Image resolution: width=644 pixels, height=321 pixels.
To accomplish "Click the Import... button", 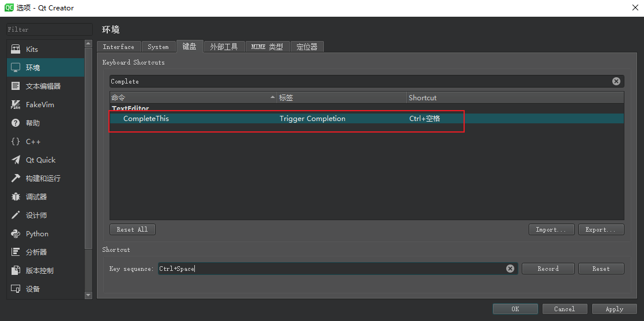I will [551, 229].
